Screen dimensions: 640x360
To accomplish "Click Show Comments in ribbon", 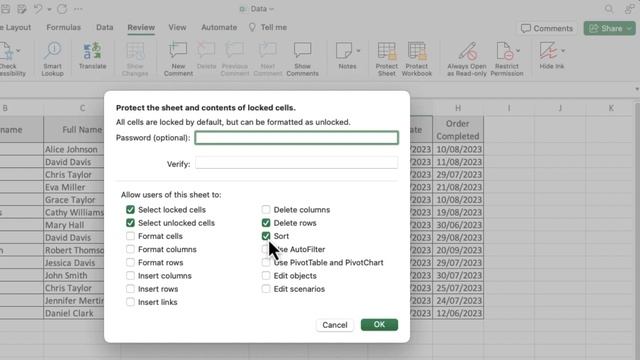I will (302, 59).
